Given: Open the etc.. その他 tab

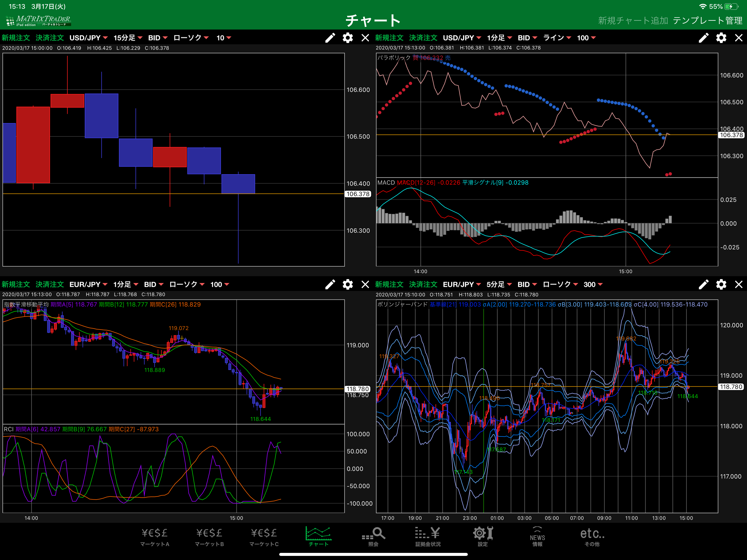Looking at the screenshot, I should tap(592, 537).
